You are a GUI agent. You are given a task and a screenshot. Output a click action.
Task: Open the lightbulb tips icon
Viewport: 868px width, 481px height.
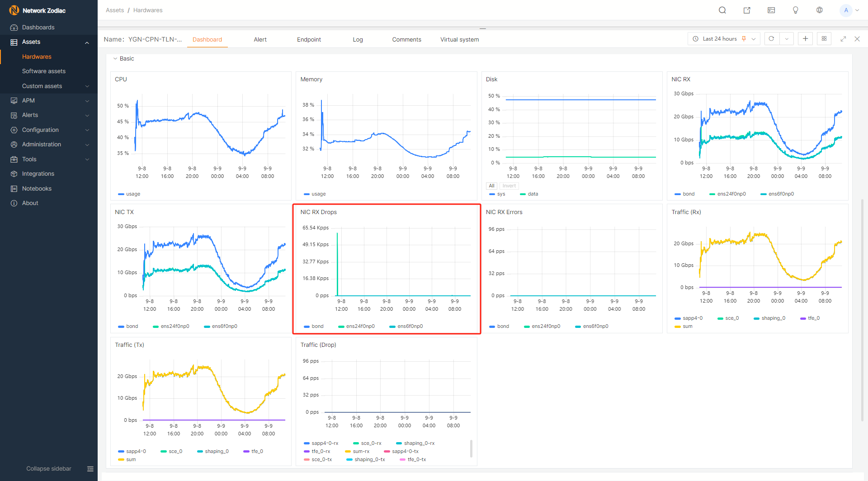pyautogui.click(x=795, y=10)
